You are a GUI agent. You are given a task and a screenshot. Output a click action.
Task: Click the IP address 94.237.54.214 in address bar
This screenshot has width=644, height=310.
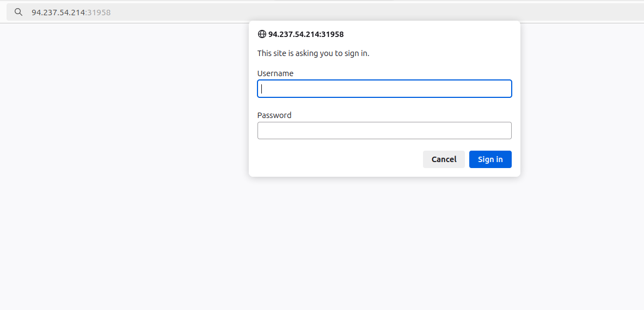coord(58,12)
